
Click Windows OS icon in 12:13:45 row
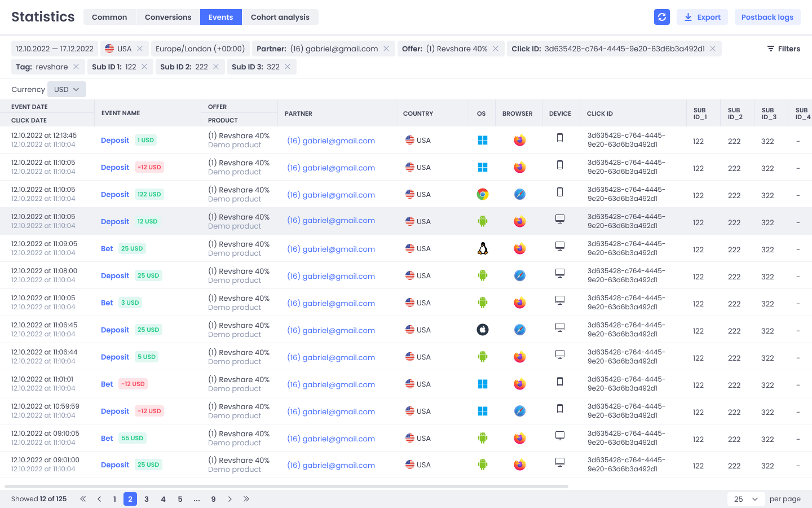pyautogui.click(x=483, y=140)
